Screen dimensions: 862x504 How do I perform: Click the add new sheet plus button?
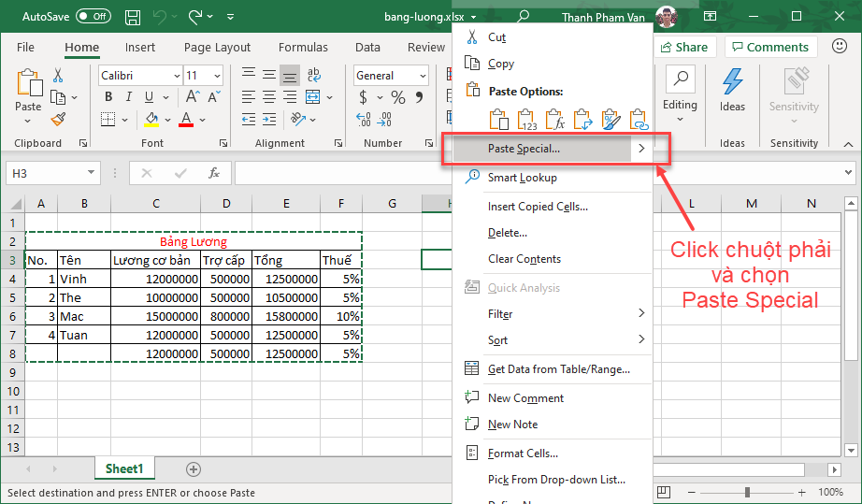click(193, 469)
